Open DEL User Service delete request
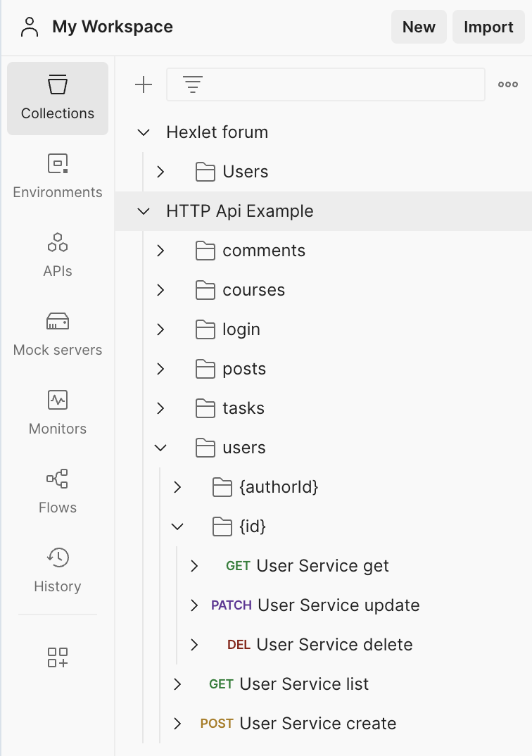The width and height of the screenshot is (532, 756). 334,645
